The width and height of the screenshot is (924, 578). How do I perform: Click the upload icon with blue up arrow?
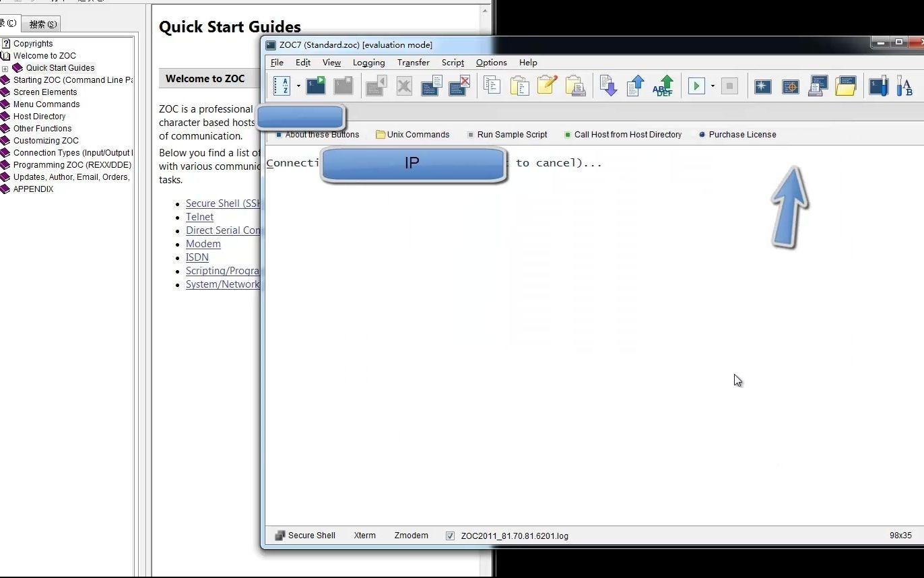tap(636, 86)
